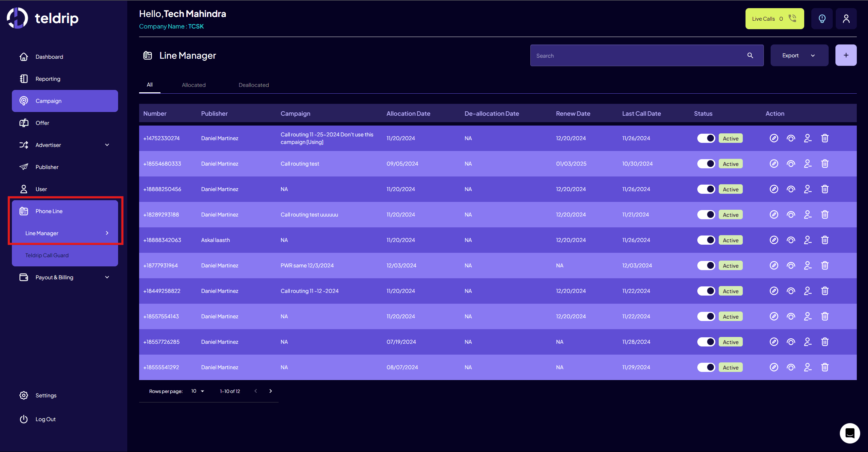
Task: Click assign-user icon for +18888250456 row
Action: click(x=808, y=189)
